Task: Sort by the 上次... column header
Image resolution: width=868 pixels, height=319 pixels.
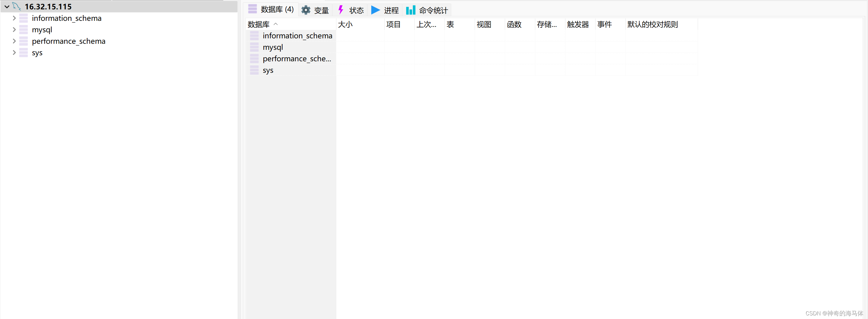Action: pyautogui.click(x=429, y=24)
